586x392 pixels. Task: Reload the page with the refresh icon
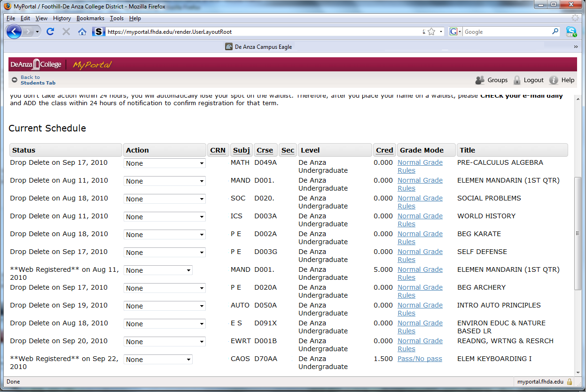(x=50, y=31)
